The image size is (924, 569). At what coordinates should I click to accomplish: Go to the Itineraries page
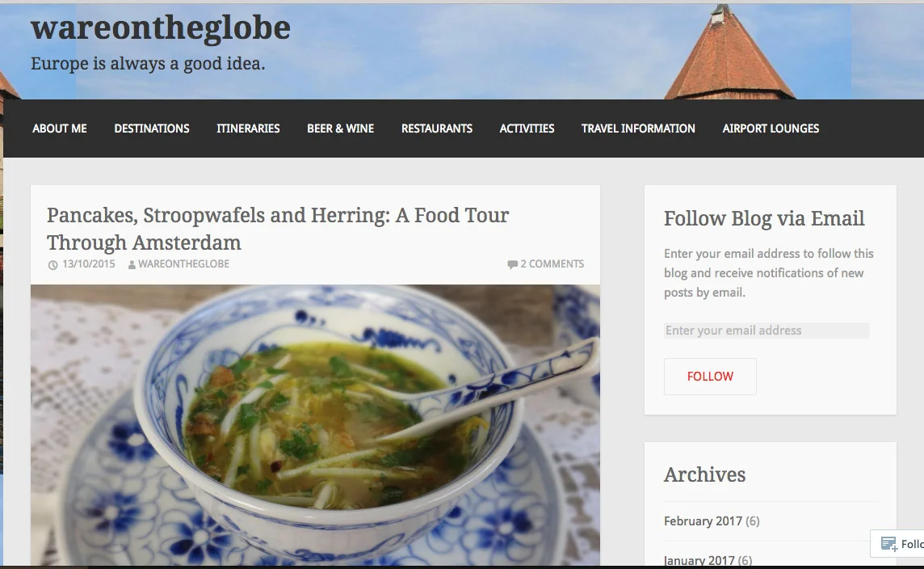tap(248, 129)
